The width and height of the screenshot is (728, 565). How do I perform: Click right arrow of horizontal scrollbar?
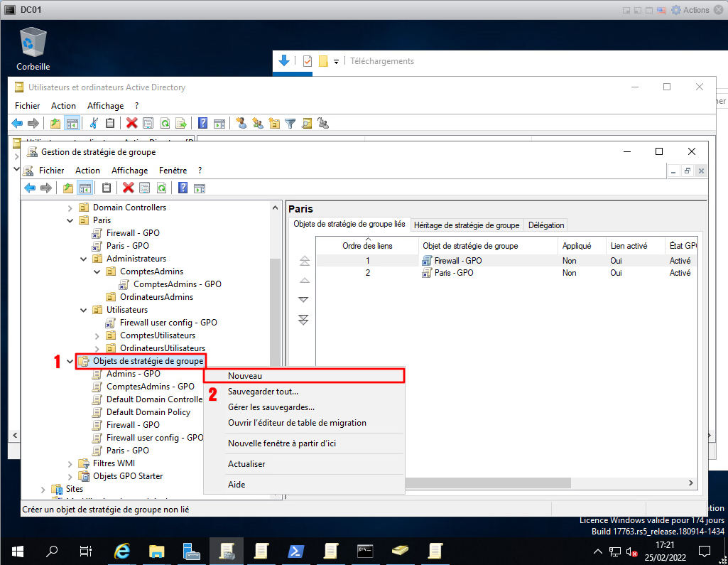click(x=690, y=483)
